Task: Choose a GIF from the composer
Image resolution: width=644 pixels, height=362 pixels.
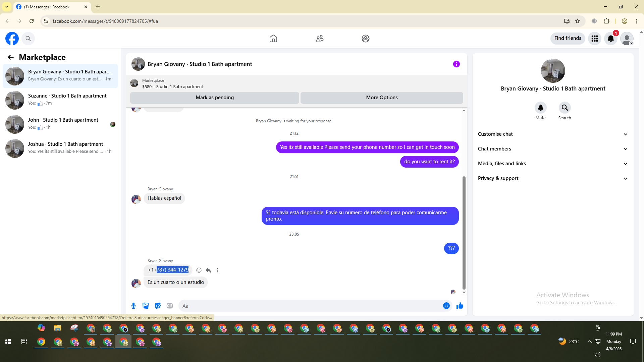Action: point(170,306)
